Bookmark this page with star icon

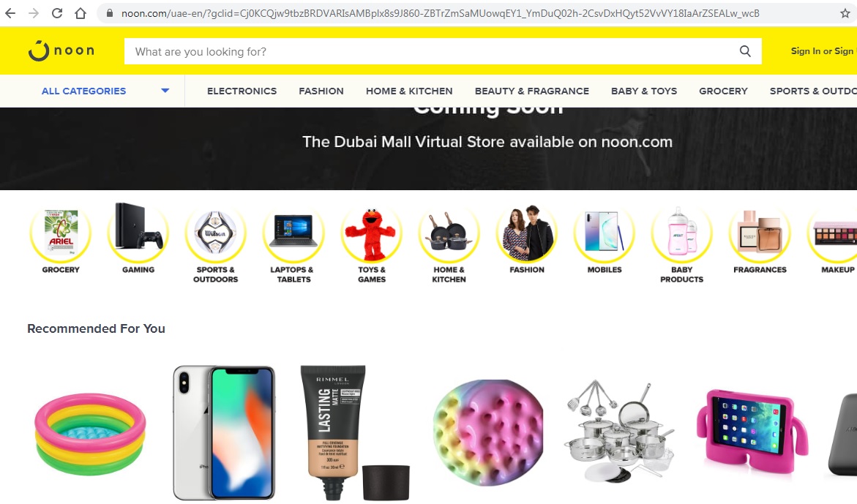845,13
